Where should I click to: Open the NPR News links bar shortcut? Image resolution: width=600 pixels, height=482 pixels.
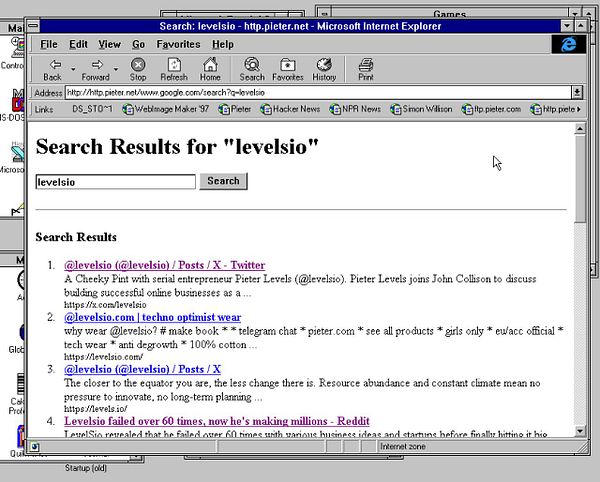(x=355, y=109)
